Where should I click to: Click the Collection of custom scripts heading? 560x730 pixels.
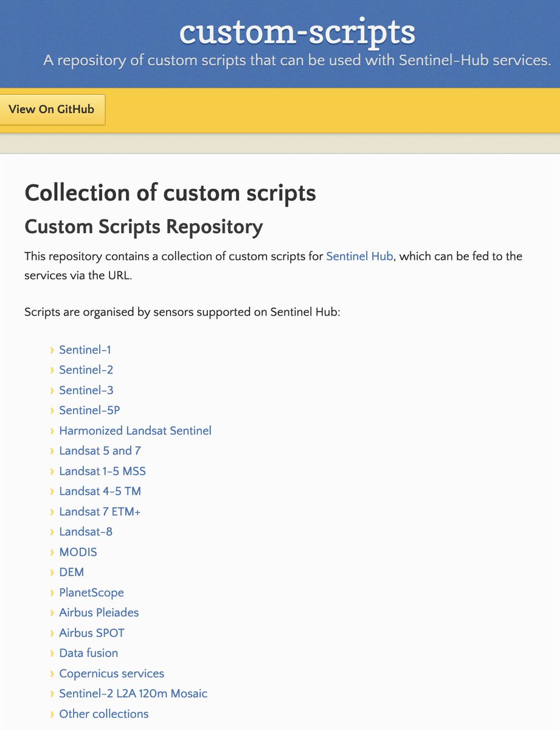pyautogui.click(x=170, y=193)
